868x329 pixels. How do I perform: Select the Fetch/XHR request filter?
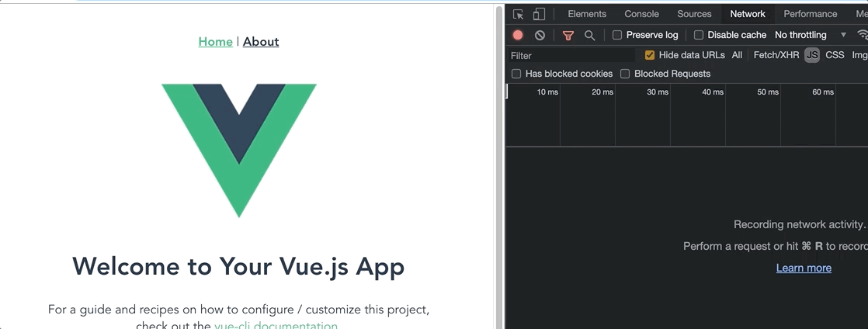pos(776,55)
